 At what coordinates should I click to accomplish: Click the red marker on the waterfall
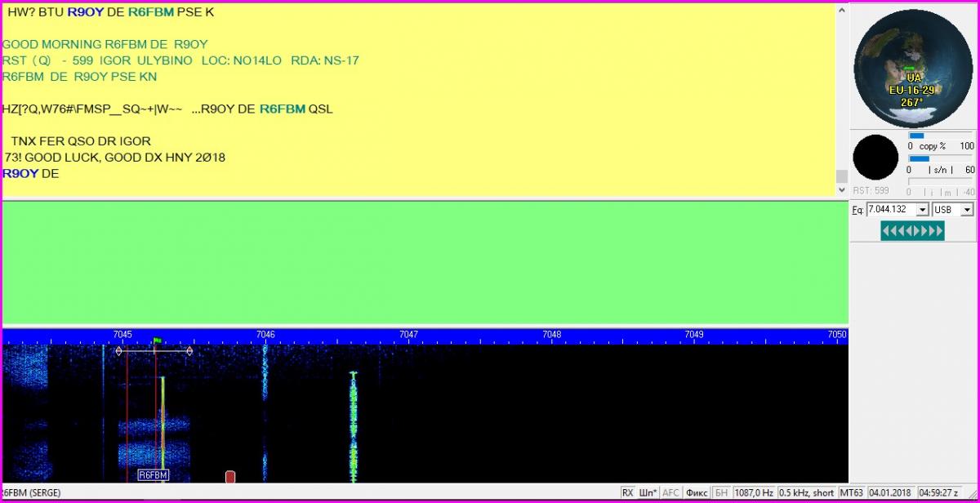click(x=230, y=476)
